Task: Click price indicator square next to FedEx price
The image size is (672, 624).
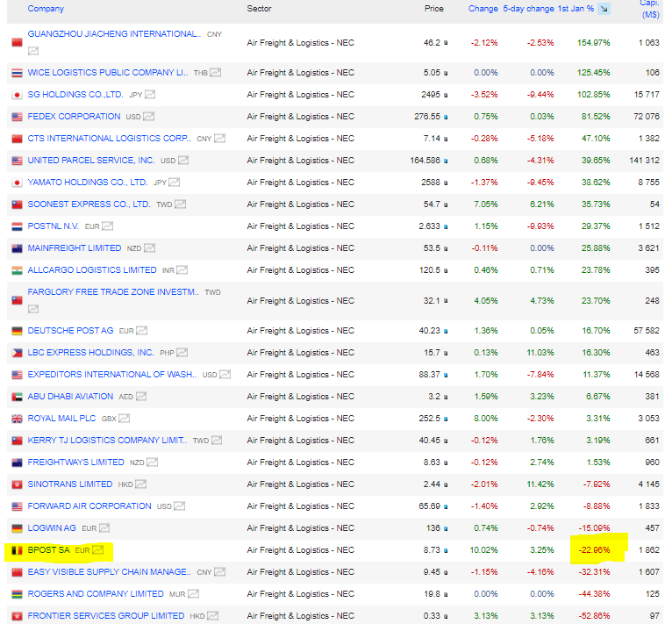Action: (446, 117)
